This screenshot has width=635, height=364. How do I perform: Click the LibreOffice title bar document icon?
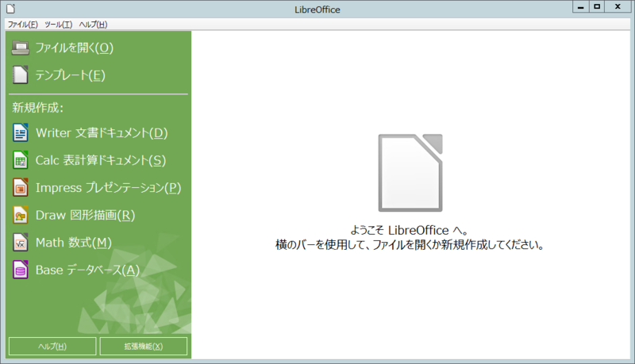(x=11, y=9)
